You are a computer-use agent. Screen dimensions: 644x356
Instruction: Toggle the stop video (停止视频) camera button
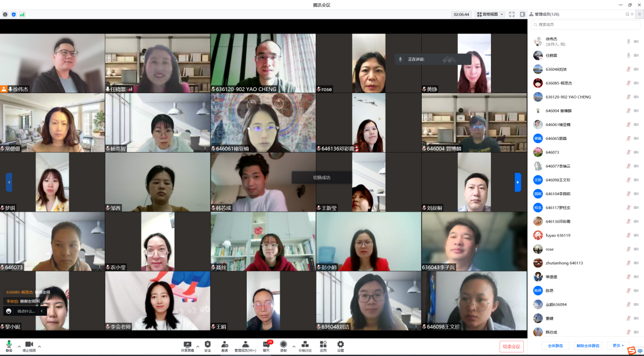pyautogui.click(x=29, y=346)
